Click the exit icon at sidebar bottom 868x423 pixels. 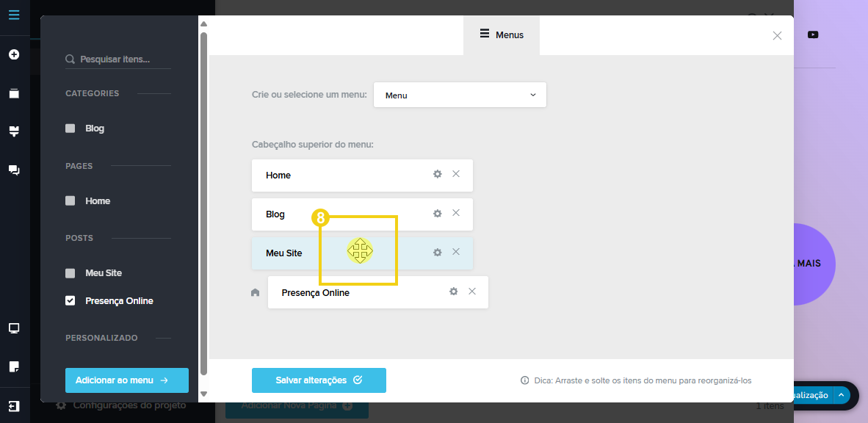[x=14, y=406]
